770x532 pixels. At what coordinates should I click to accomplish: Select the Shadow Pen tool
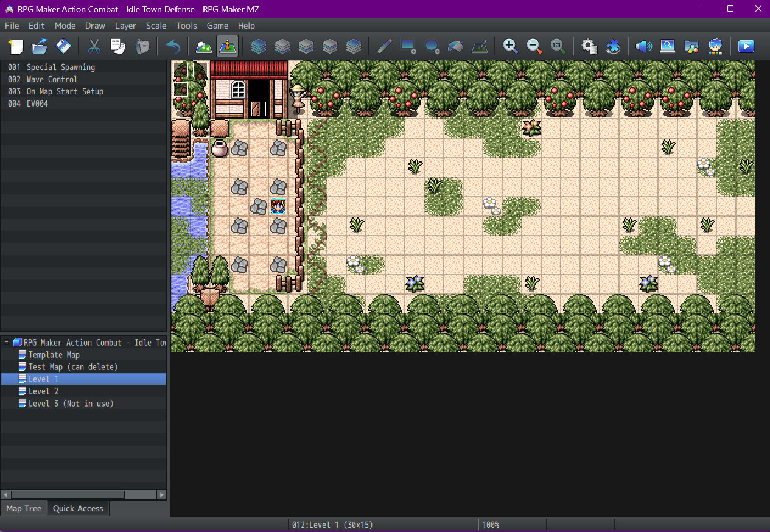coord(480,46)
